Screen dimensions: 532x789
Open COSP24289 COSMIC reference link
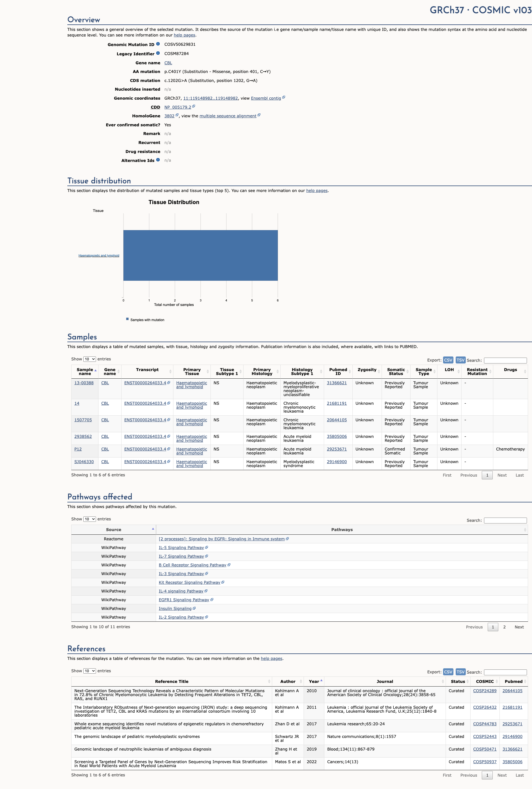click(x=485, y=690)
